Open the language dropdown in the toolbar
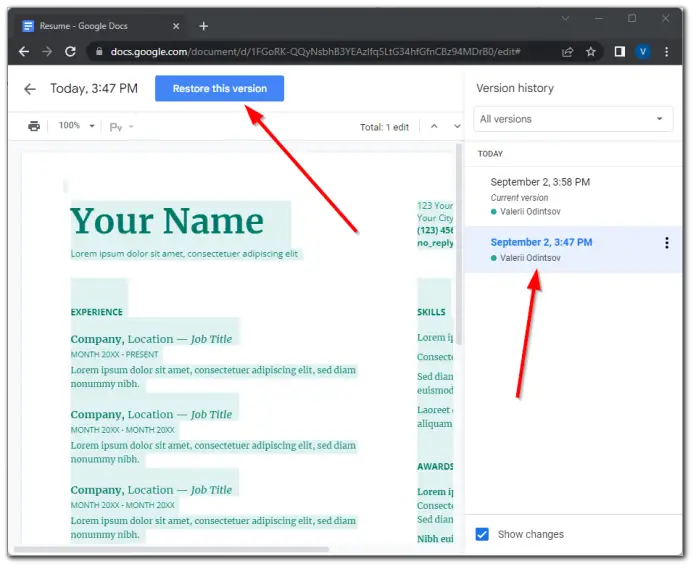Image resolution: width=696 pixels, height=569 pixels. pos(122,127)
